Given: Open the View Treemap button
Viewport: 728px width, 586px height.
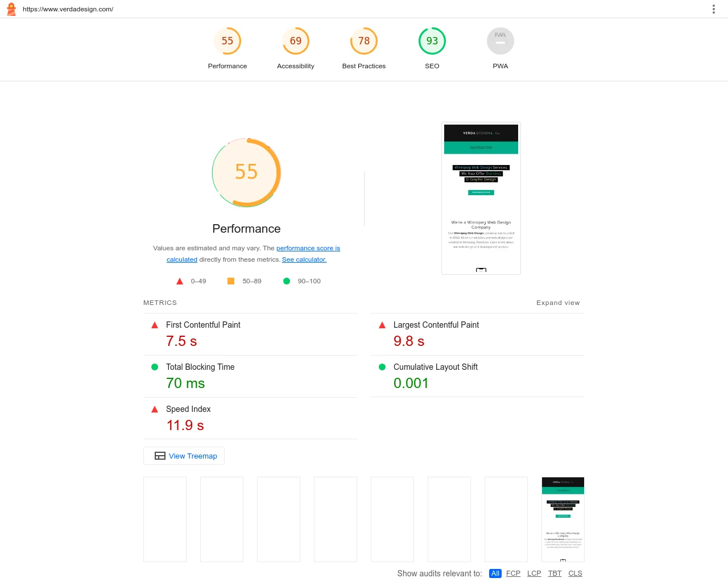Looking at the screenshot, I should click(184, 456).
